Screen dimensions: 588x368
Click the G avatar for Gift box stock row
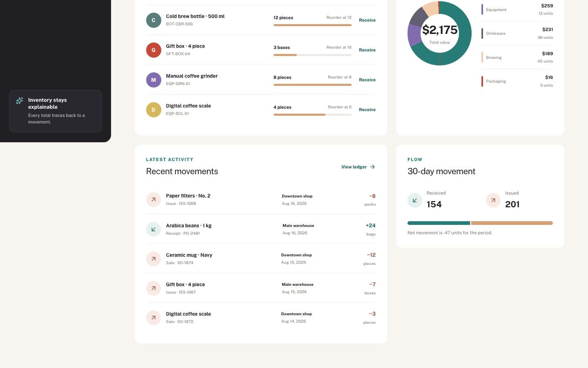[x=154, y=50]
